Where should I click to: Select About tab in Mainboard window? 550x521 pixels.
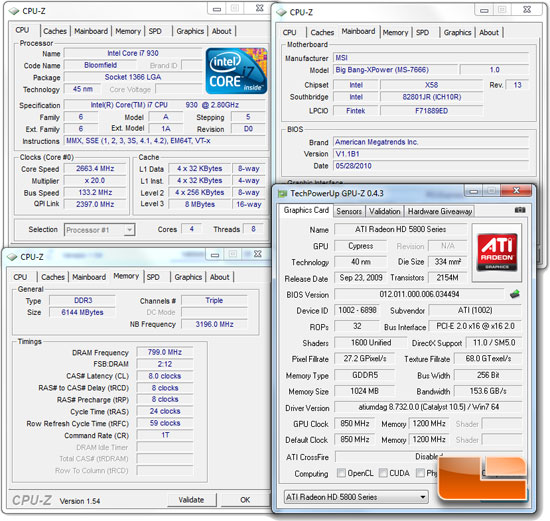(489, 33)
